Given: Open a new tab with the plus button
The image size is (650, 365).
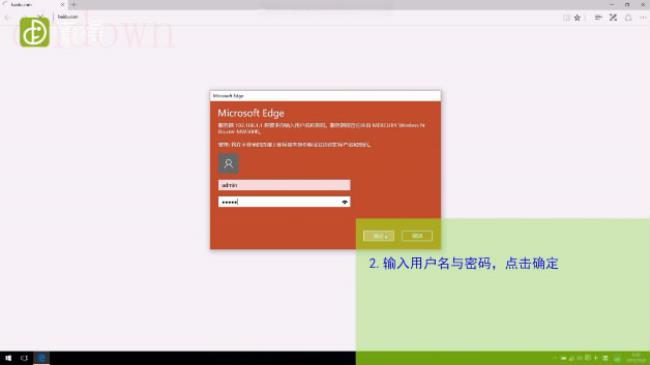Looking at the screenshot, I should click(74, 5).
